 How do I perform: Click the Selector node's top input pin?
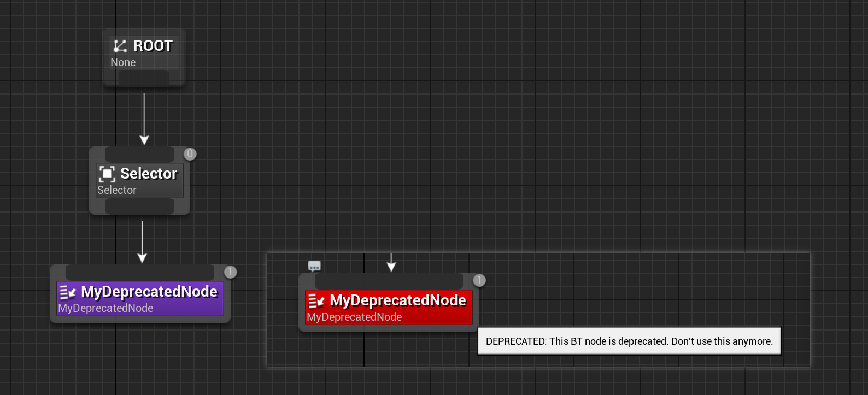(139, 154)
